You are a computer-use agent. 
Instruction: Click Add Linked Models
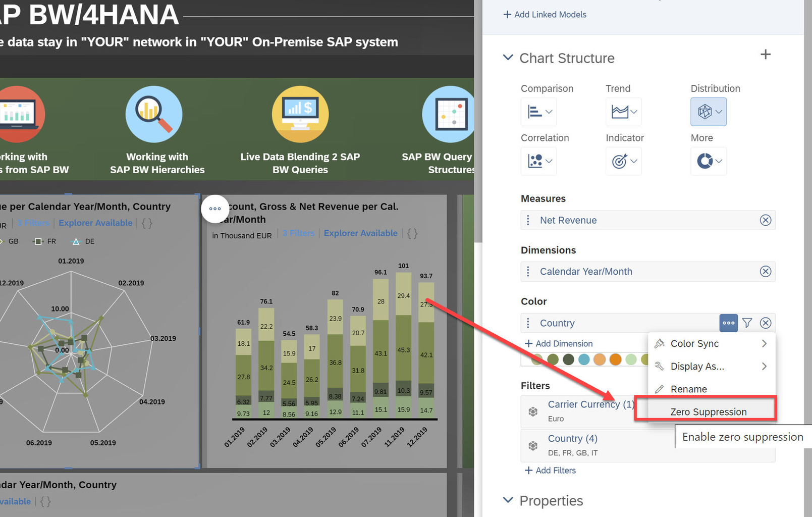coord(545,15)
